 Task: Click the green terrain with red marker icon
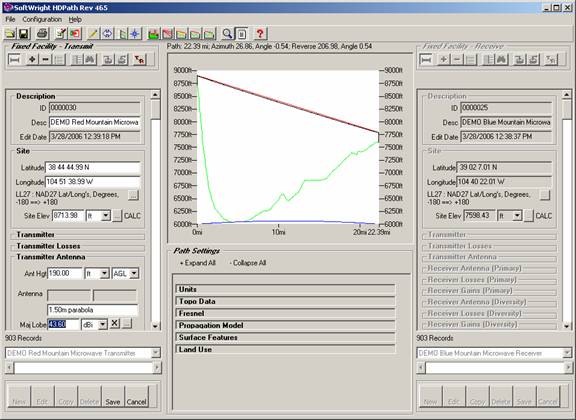[153, 34]
